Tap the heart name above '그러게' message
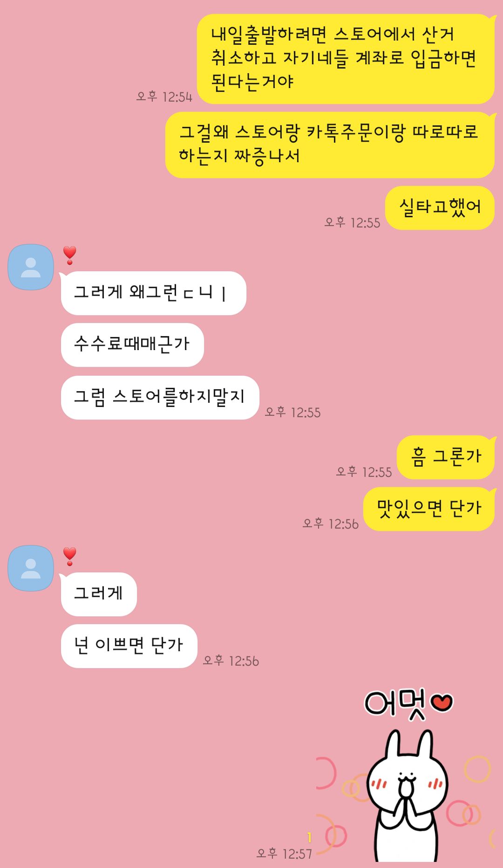 [x=69, y=557]
